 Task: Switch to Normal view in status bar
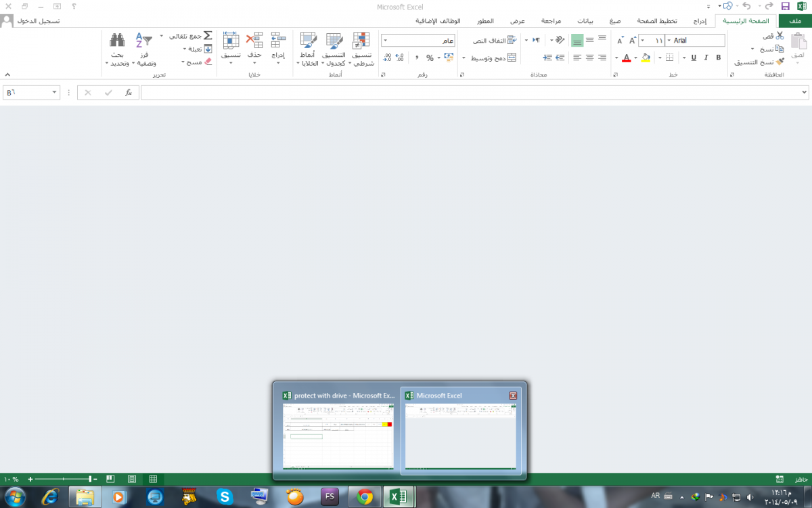(154, 479)
